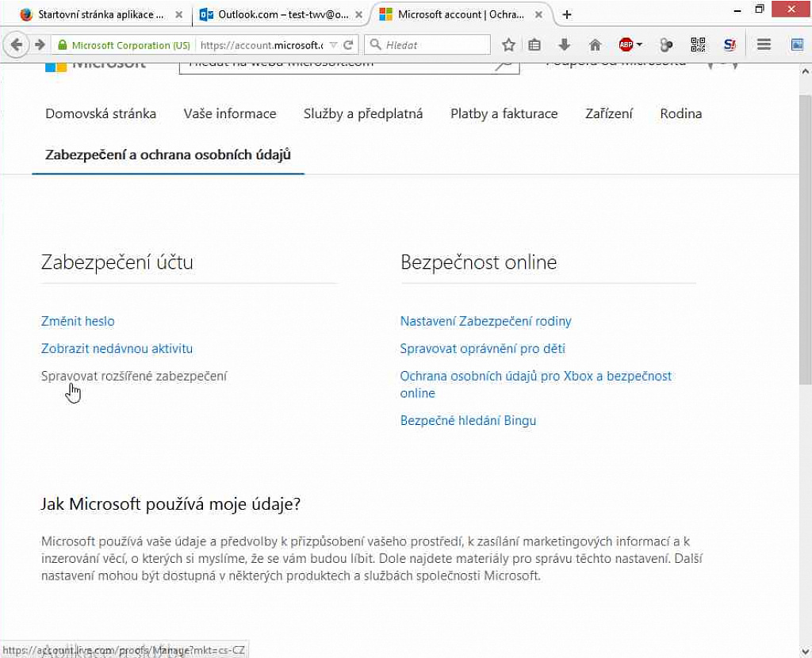Select the Microsoft account tab
Viewport: 812px width, 658px height.
point(460,14)
